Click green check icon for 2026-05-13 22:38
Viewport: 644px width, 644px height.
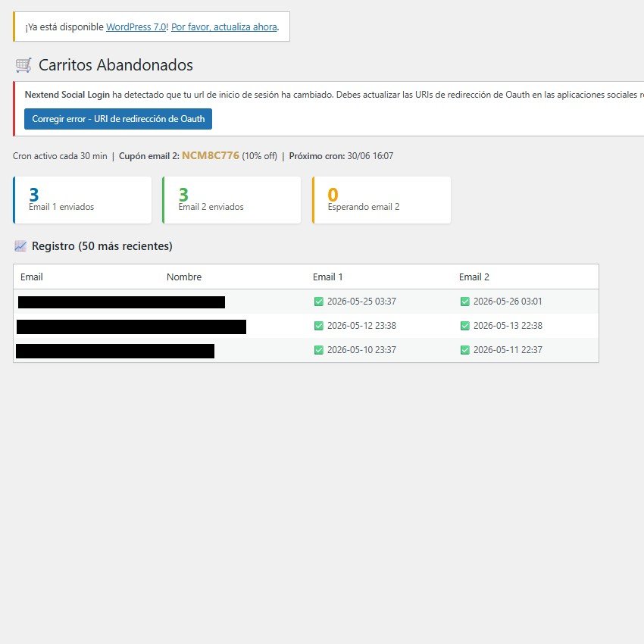465,326
